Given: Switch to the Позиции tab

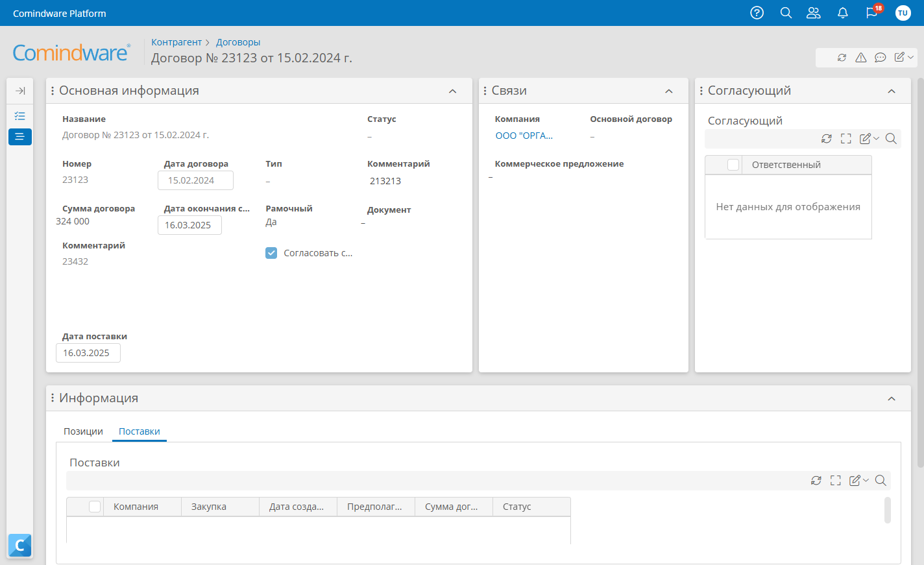Looking at the screenshot, I should point(83,431).
